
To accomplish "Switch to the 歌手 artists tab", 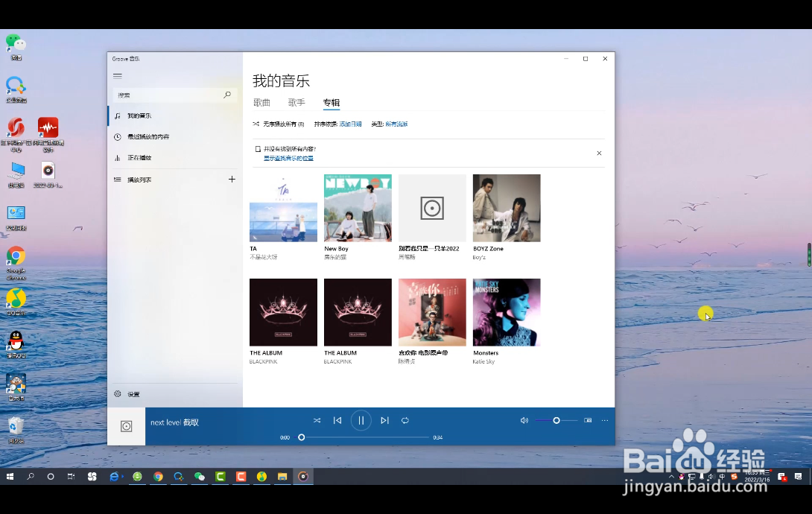I will pyautogui.click(x=296, y=103).
